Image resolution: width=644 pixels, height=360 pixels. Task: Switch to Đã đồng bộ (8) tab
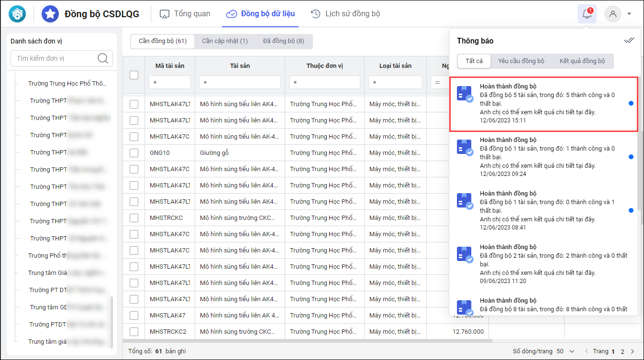click(284, 41)
